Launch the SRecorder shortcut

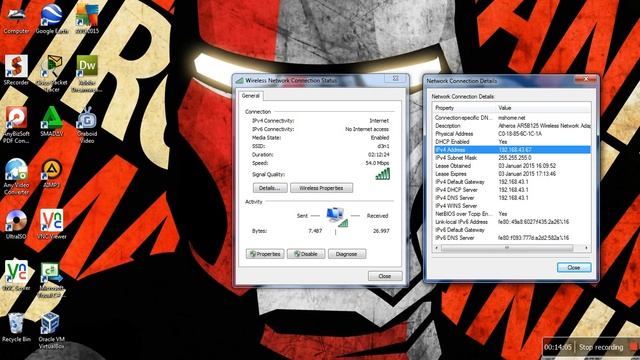[16, 70]
